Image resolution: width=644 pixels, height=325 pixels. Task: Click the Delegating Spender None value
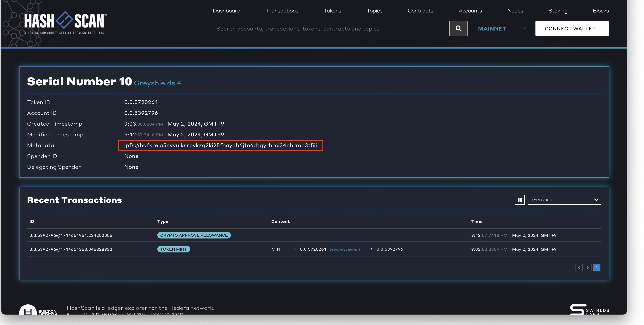[131, 167]
